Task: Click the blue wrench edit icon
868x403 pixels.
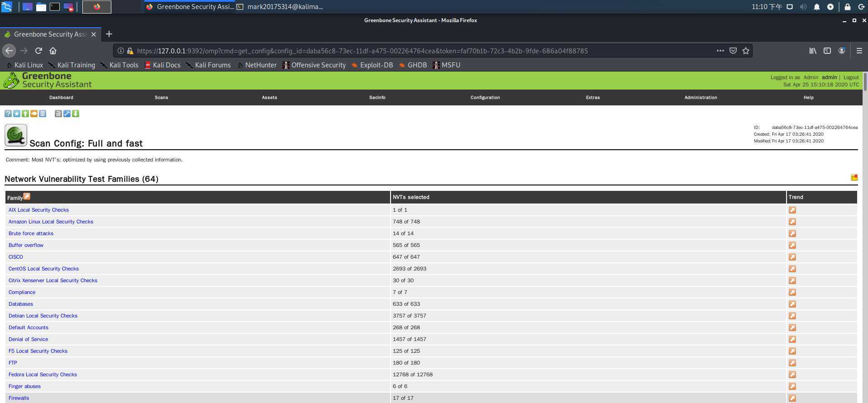Action: pos(67,114)
